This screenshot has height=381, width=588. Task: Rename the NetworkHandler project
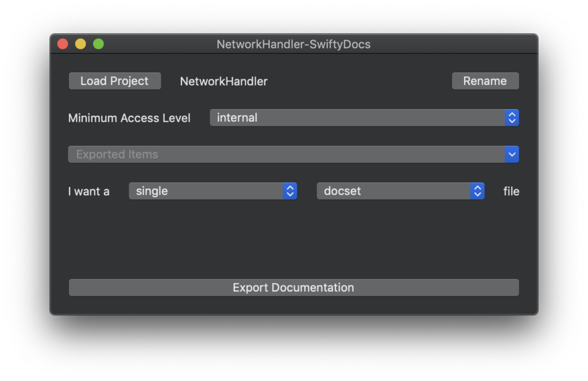pos(485,81)
